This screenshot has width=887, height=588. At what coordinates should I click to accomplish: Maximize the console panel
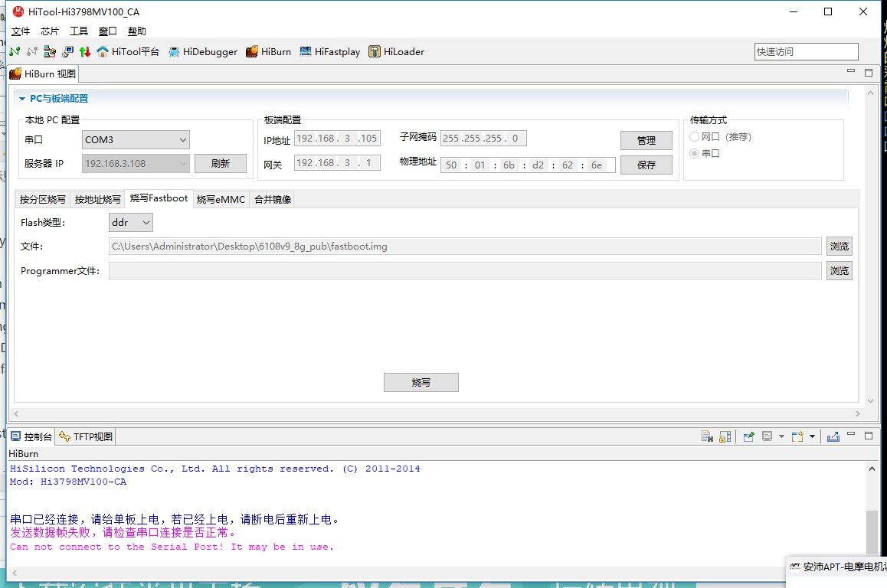(x=869, y=436)
